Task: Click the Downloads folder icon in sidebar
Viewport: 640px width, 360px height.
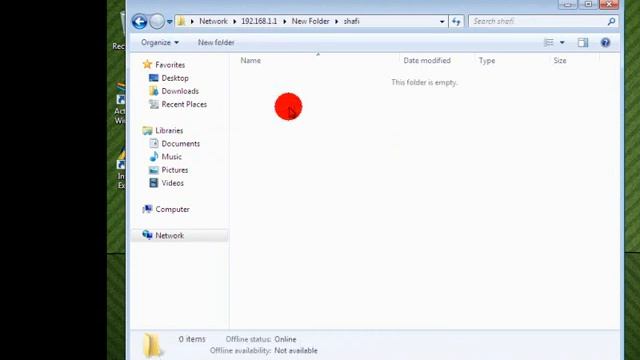Action: point(153,91)
